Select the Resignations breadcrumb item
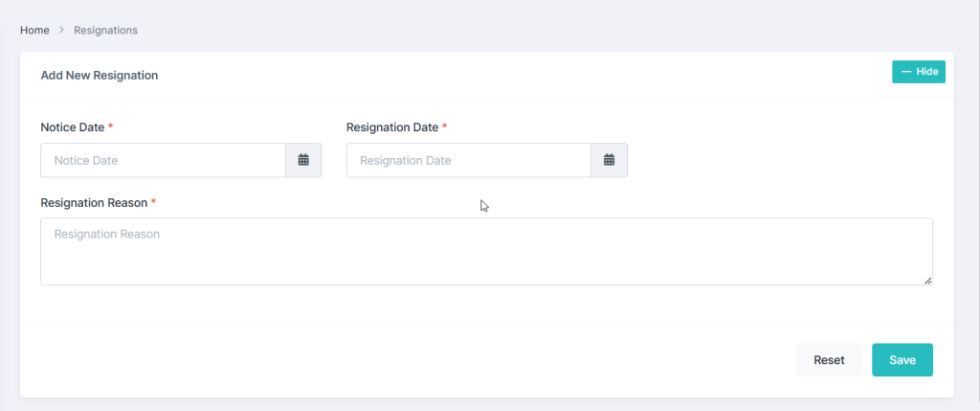Viewport: 980px width, 411px height. (x=105, y=31)
